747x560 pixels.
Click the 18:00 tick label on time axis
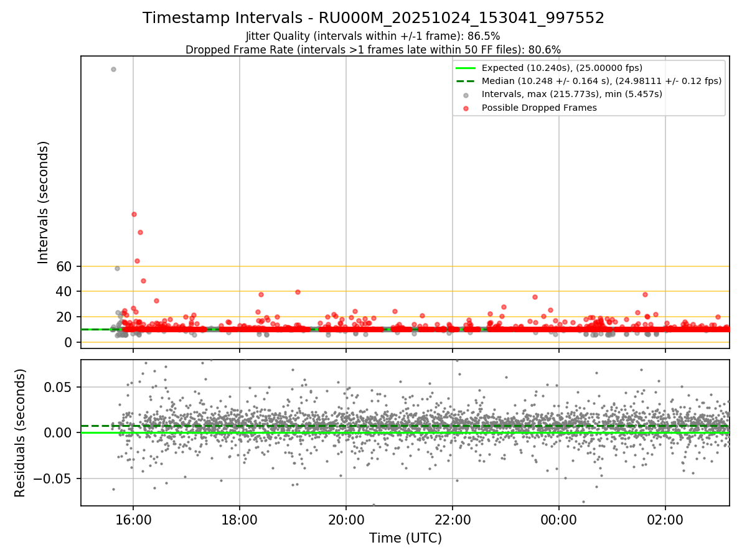pos(240,520)
